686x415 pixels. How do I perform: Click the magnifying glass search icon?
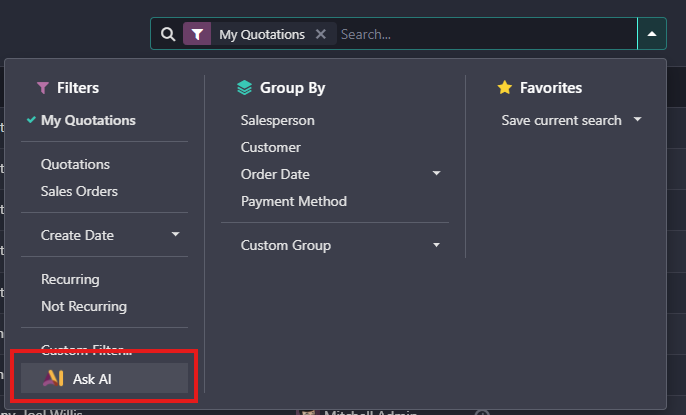[x=167, y=34]
